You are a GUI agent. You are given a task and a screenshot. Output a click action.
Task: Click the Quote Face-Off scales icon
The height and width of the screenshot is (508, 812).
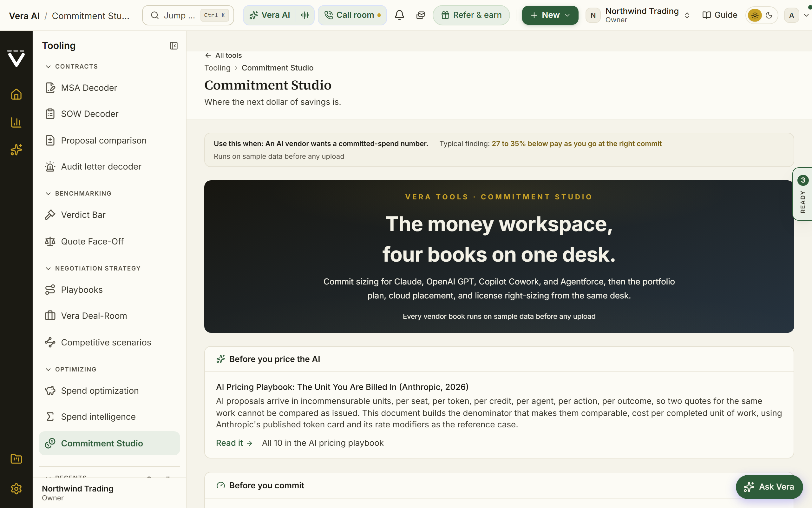click(50, 242)
